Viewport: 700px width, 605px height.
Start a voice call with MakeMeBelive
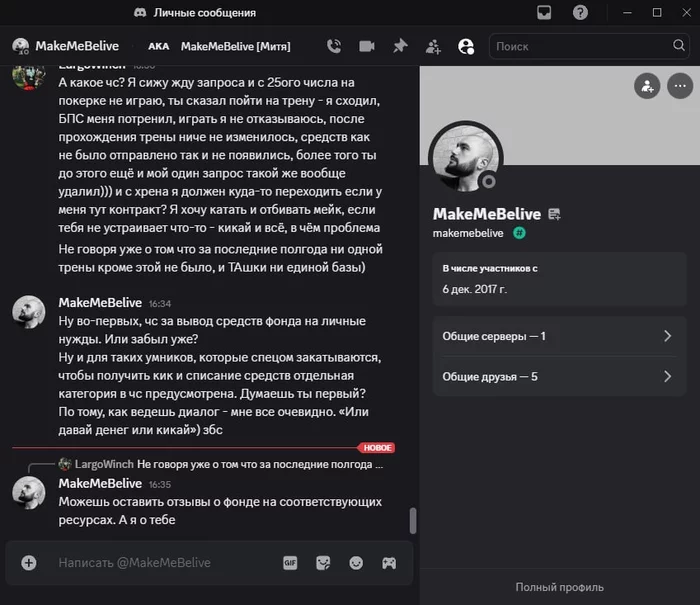point(334,46)
